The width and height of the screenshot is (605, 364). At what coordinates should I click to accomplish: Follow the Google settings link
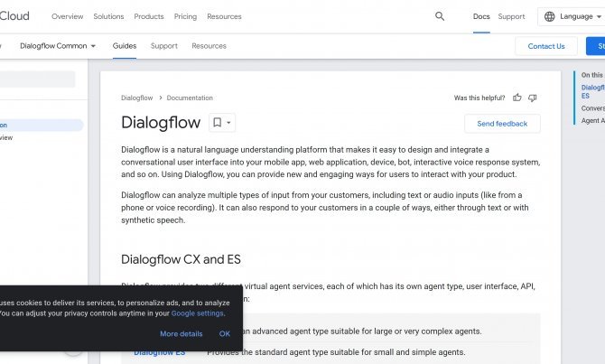click(x=197, y=313)
